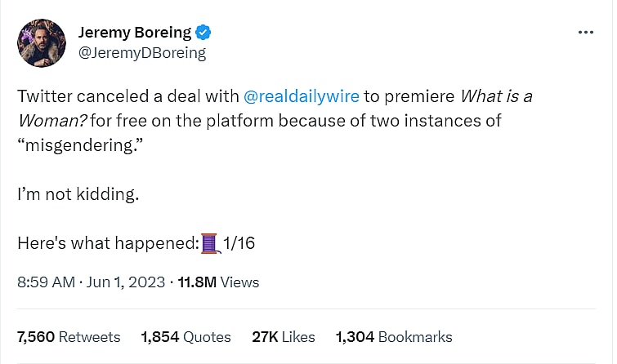
Task: View the 11.8M Views analytics
Action: tap(217, 282)
